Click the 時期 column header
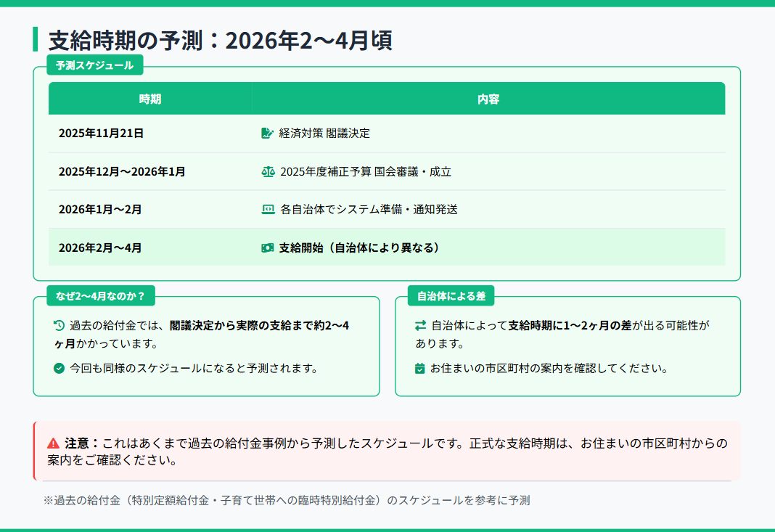Image resolution: width=775 pixels, height=532 pixels. 150,99
